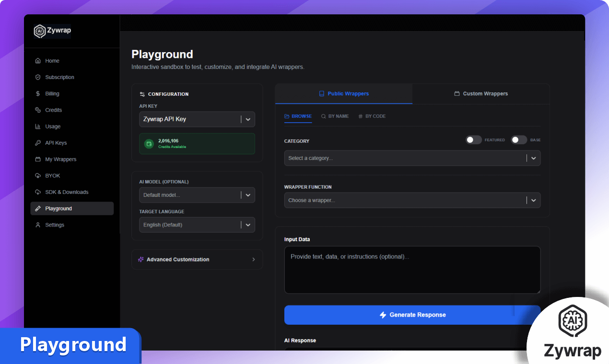Expand the Advanced Customization section
This screenshot has height=364, width=609.
(x=197, y=259)
